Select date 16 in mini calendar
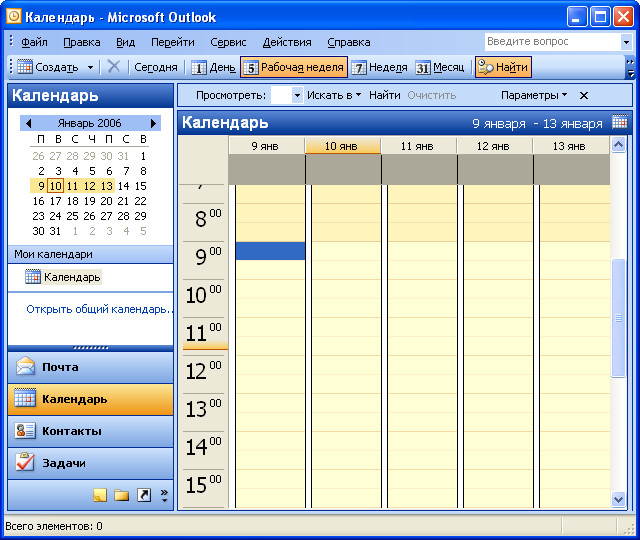Viewport: 640px width, 540px height. (38, 201)
